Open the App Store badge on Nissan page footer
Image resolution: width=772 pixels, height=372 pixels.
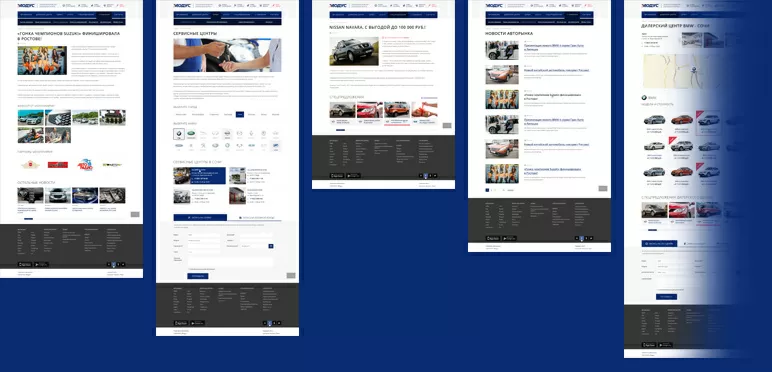(337, 176)
